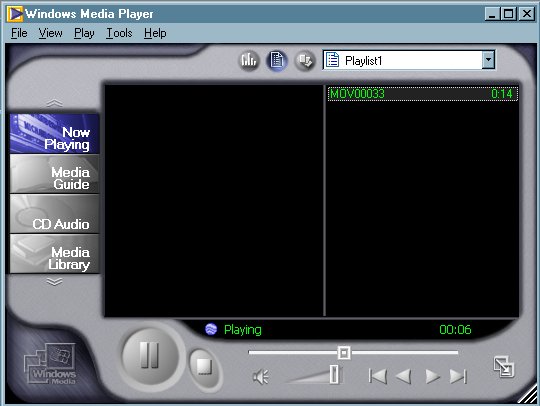Click the up chevron above Now Playing
This screenshot has width=540, height=406.
coord(54,103)
